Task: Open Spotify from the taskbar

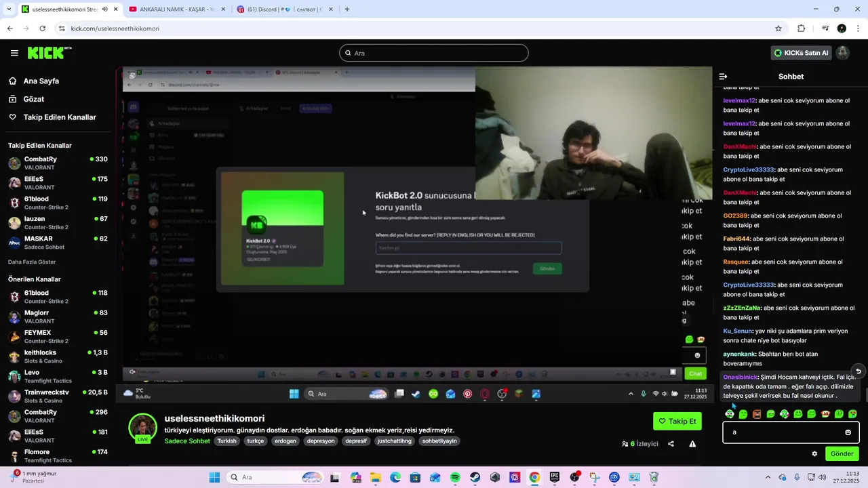Action: pyautogui.click(x=455, y=477)
